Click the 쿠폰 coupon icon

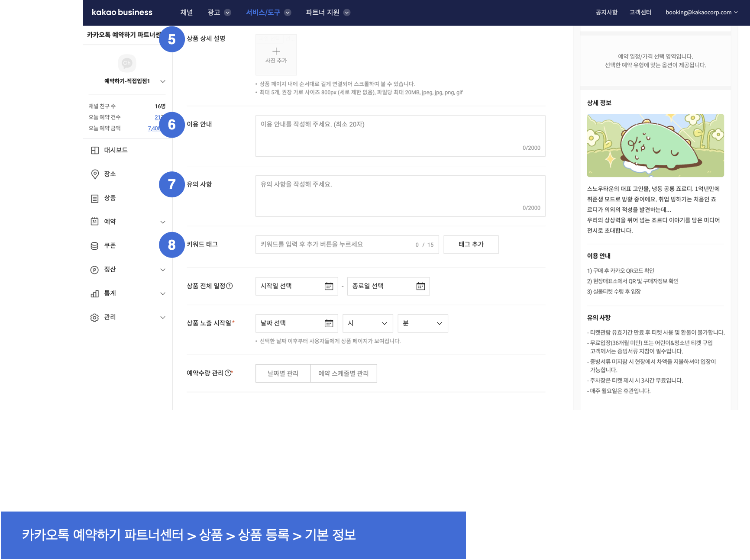click(x=95, y=246)
